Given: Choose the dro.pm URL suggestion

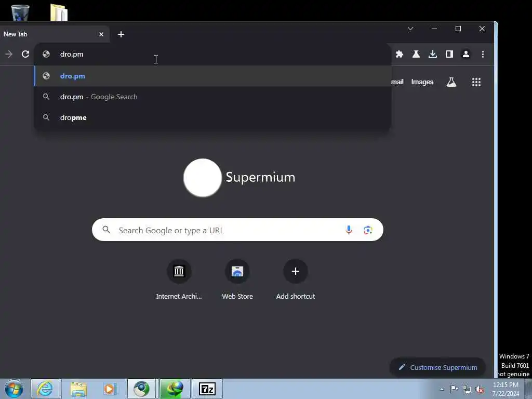Looking at the screenshot, I should pyautogui.click(x=212, y=76).
